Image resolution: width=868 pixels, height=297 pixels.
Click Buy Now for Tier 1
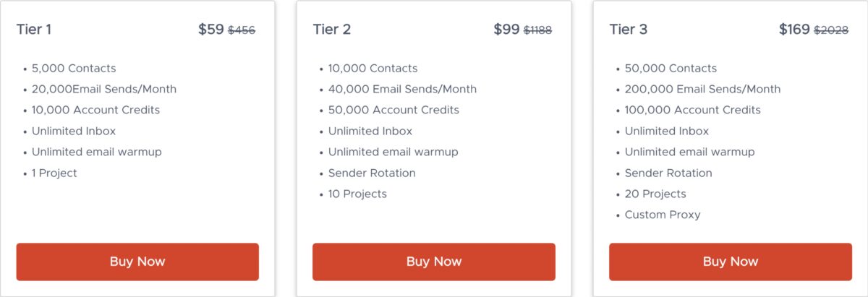137,262
